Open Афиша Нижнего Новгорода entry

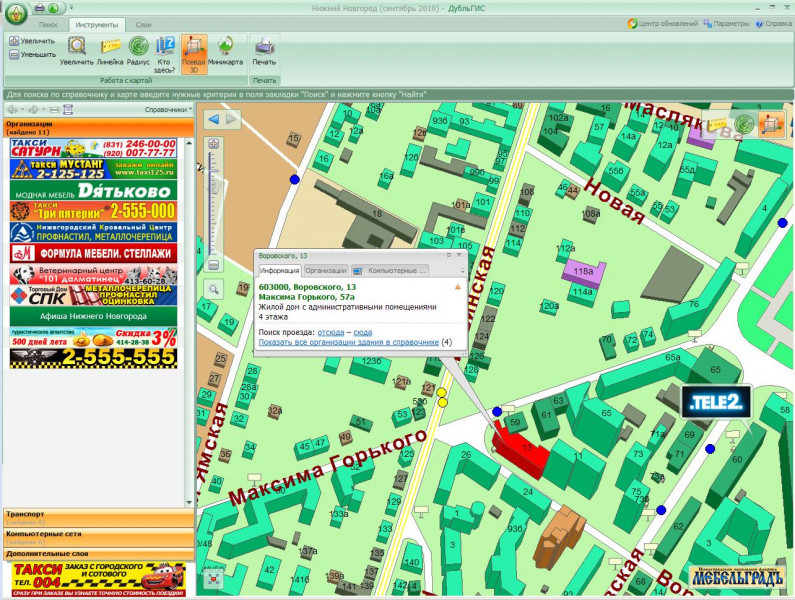[93, 316]
